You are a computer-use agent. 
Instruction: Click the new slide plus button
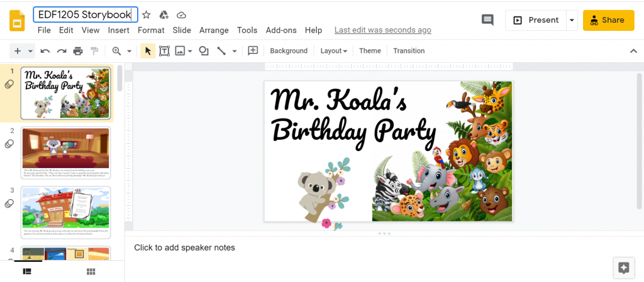pyautogui.click(x=17, y=51)
